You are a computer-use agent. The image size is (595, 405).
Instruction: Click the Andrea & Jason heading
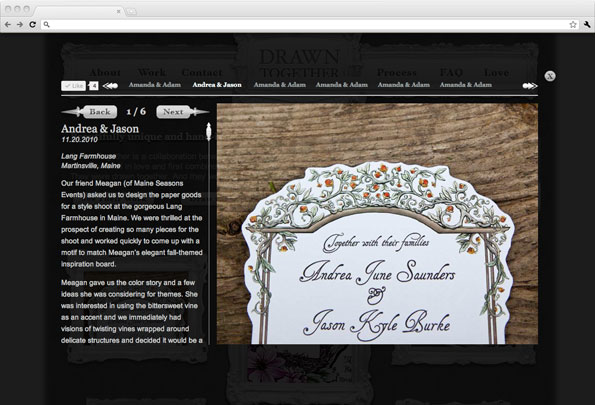click(100, 129)
